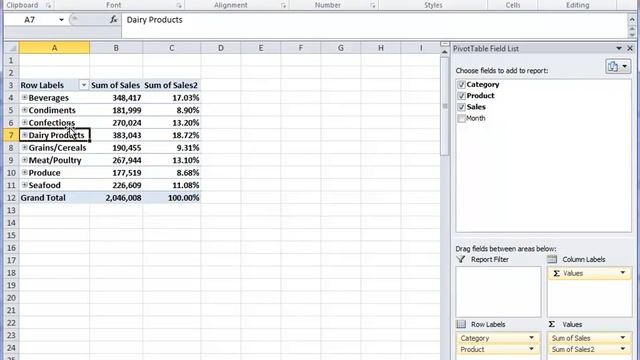
Task: Uncheck the Sales field checkbox
Action: coord(461,107)
